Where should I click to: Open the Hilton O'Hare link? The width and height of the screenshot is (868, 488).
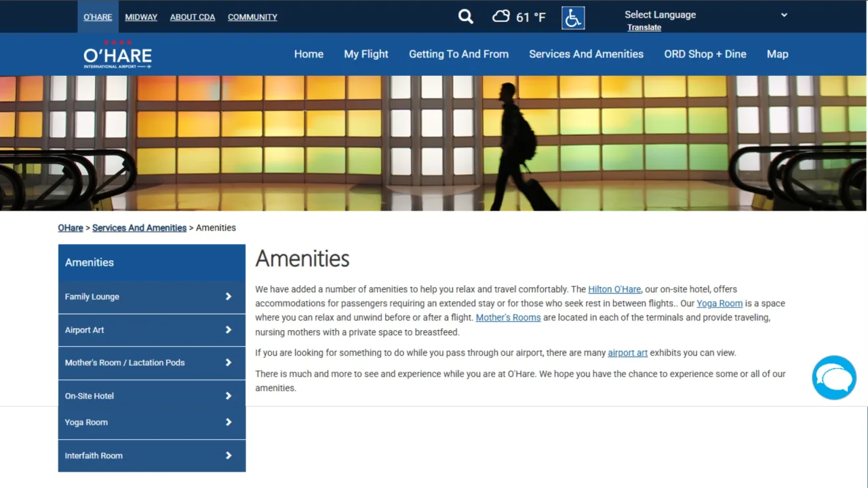614,289
